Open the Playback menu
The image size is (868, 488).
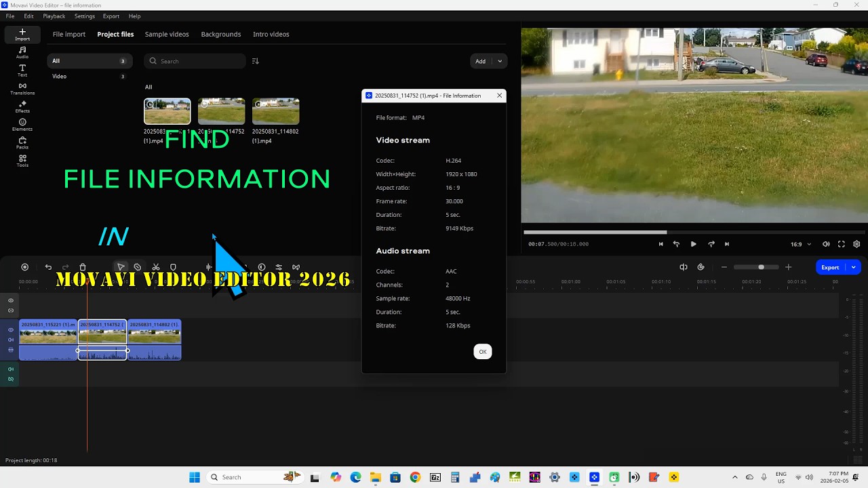pos(54,16)
